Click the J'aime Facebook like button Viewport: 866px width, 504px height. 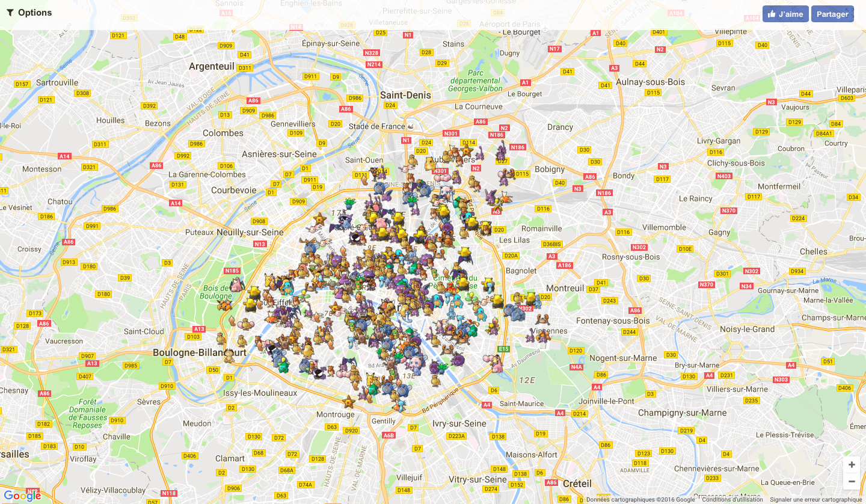[x=785, y=14]
